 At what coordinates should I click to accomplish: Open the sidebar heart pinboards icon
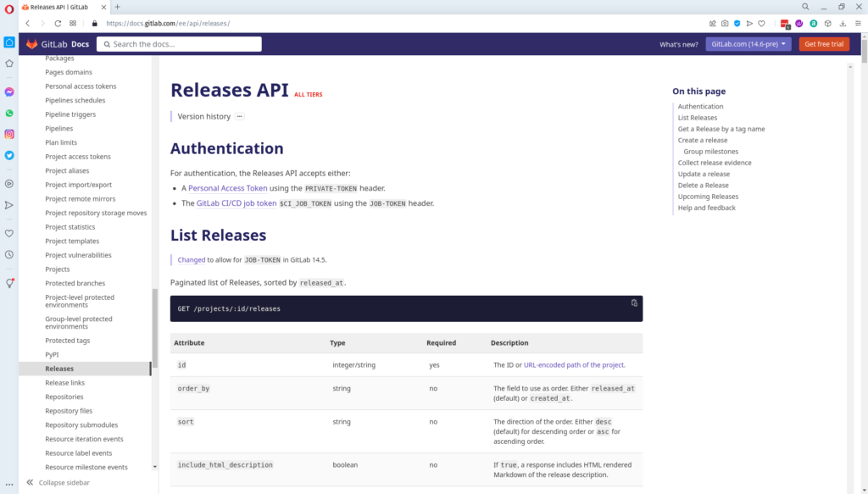pyautogui.click(x=9, y=234)
